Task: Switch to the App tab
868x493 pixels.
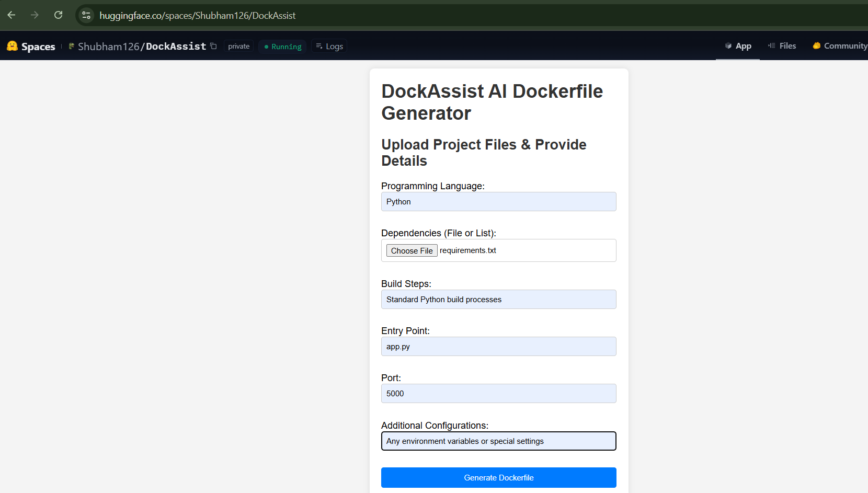Action: [x=738, y=46]
